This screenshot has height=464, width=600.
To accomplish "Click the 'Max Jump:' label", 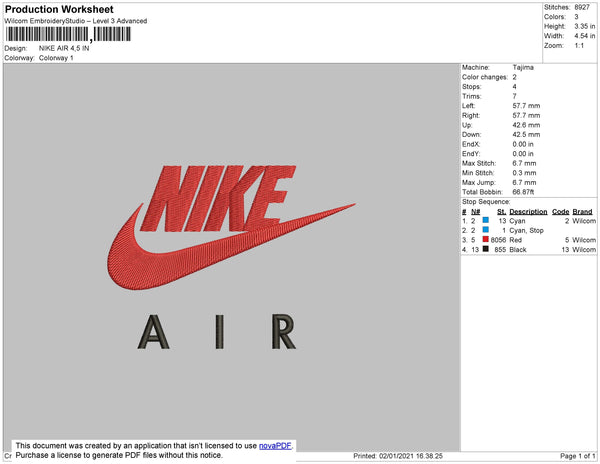I will [478, 182].
